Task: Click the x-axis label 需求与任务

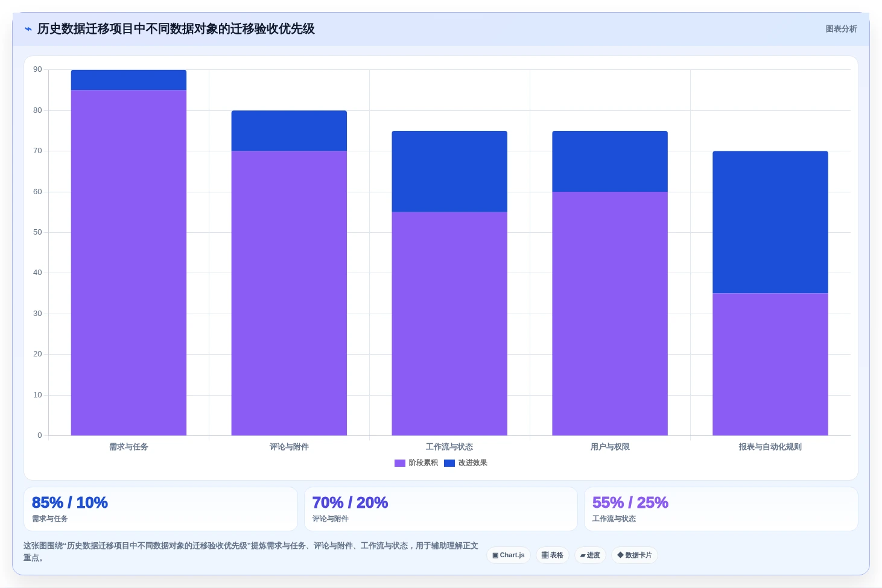Action: coord(128,447)
